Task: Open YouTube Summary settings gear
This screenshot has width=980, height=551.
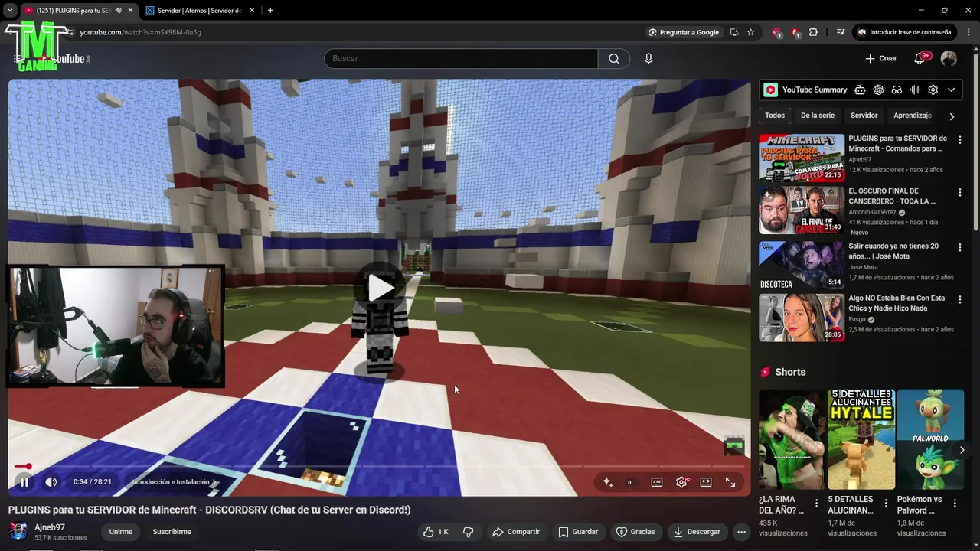Action: point(933,90)
